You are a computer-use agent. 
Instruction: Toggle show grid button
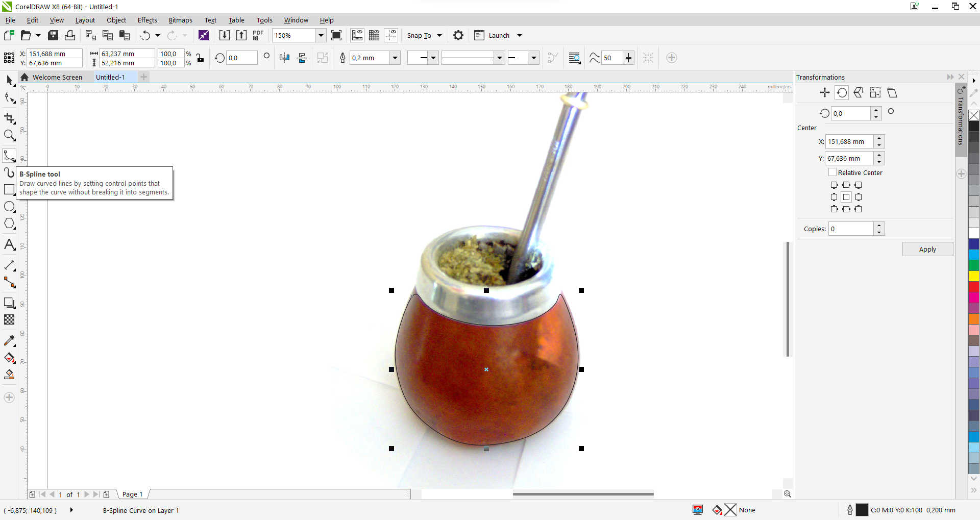pyautogui.click(x=374, y=35)
